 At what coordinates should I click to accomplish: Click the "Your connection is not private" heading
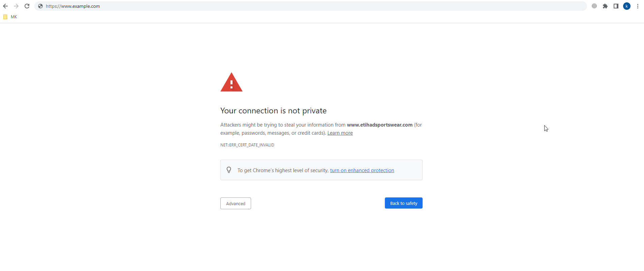(273, 111)
